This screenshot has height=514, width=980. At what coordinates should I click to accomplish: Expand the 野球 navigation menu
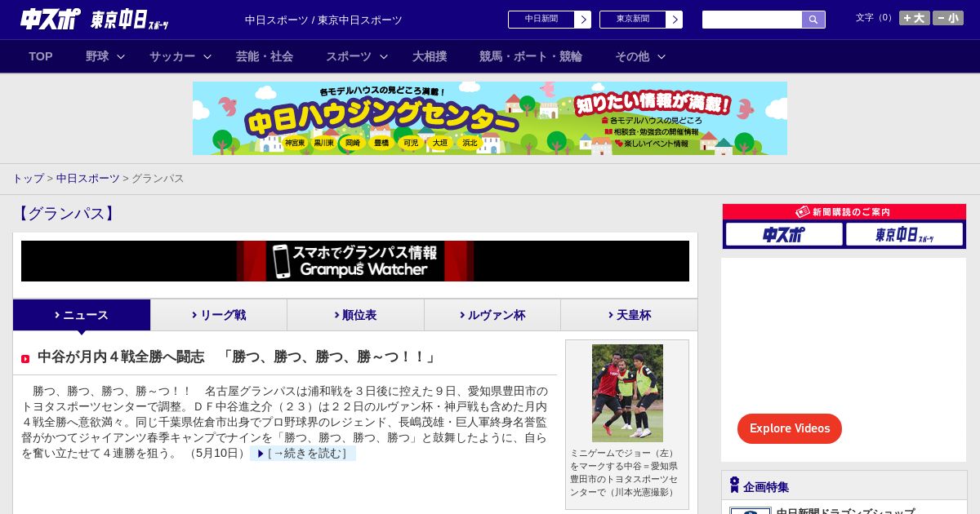click(105, 56)
